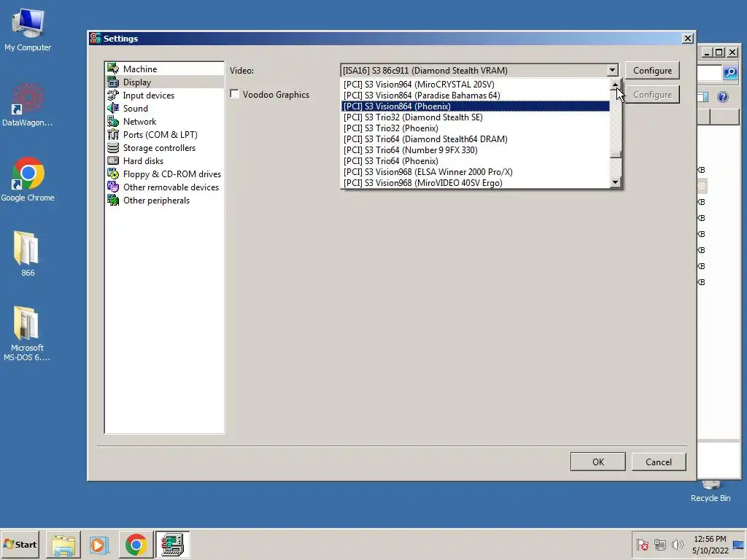Enable the Voodoo Graphics checkbox

click(234, 94)
